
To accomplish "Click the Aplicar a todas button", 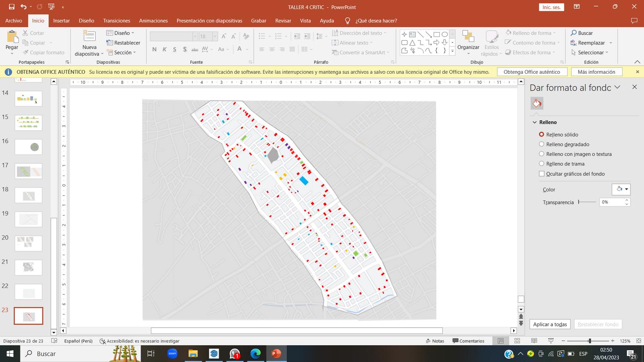I will pos(550,324).
